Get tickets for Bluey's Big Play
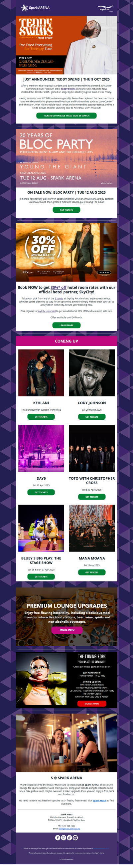133x868 pixels. pos(41,576)
